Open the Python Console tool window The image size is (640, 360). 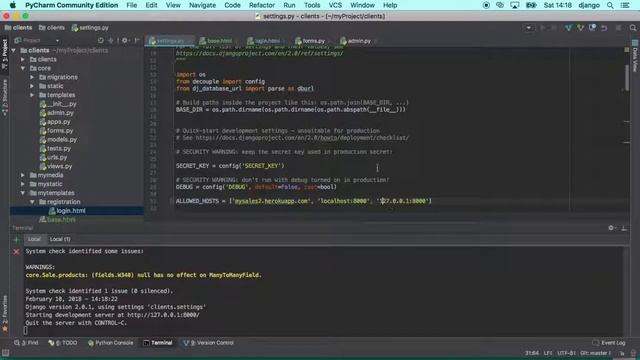110,343
